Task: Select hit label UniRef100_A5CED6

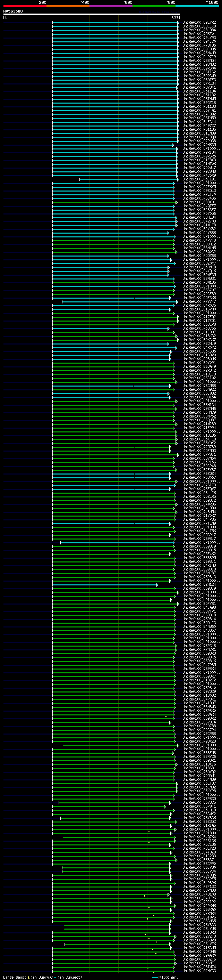Action: click(x=199, y=844)
